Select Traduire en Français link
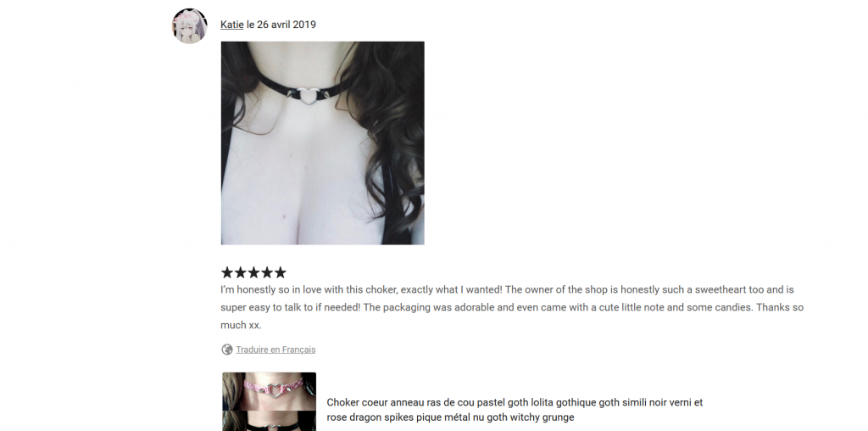868x431 pixels. pyautogui.click(x=275, y=350)
